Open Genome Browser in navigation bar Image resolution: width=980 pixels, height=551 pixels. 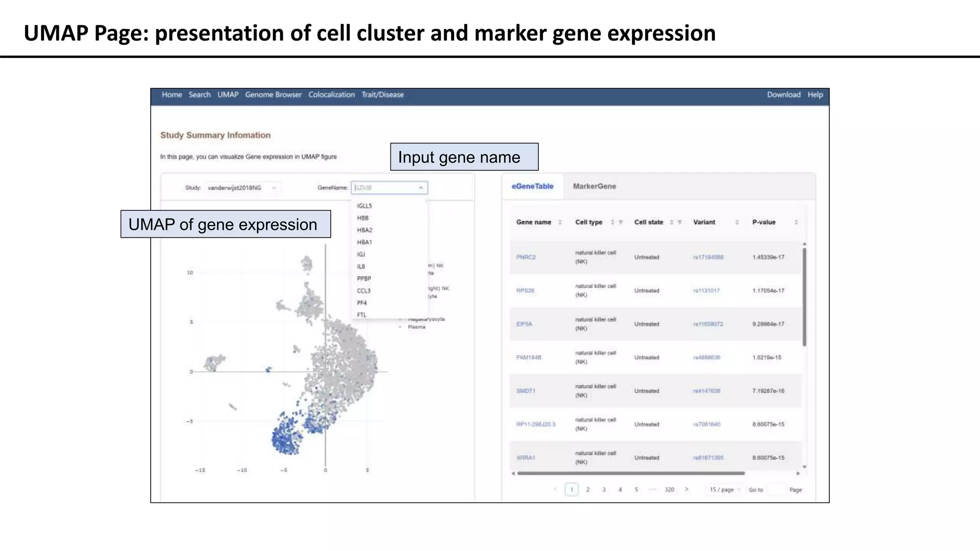coord(273,95)
